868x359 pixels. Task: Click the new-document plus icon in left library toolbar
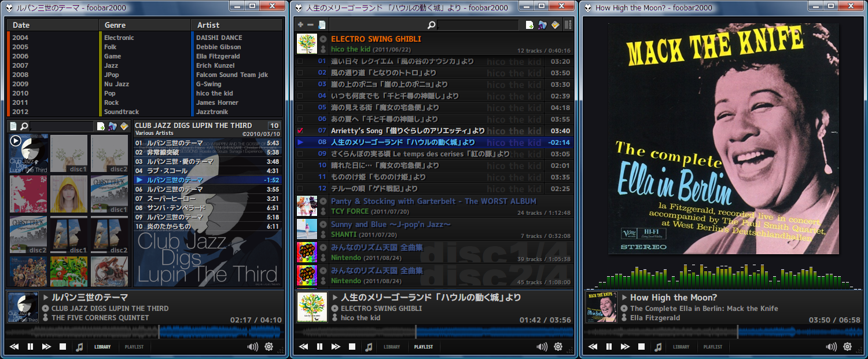pos(101,126)
